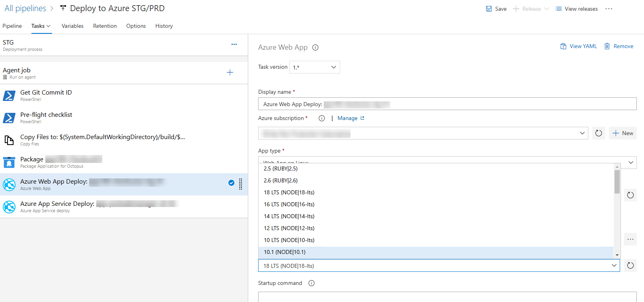Switch to the Pipeline tab
The image size is (644, 302).
coord(12,26)
